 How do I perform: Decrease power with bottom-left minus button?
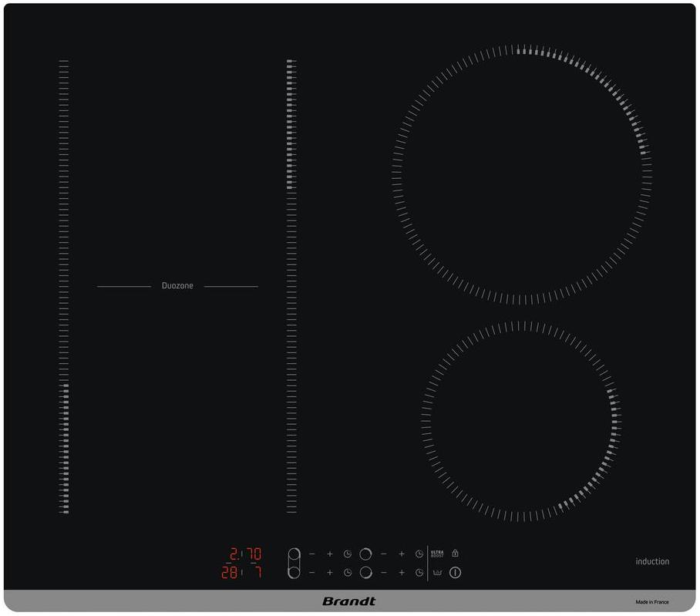312,573
